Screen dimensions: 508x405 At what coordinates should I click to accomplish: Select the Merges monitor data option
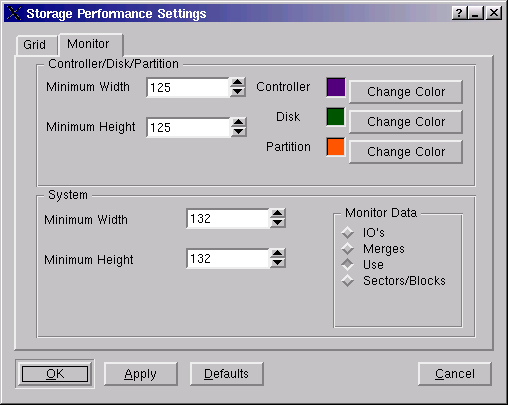[348, 248]
